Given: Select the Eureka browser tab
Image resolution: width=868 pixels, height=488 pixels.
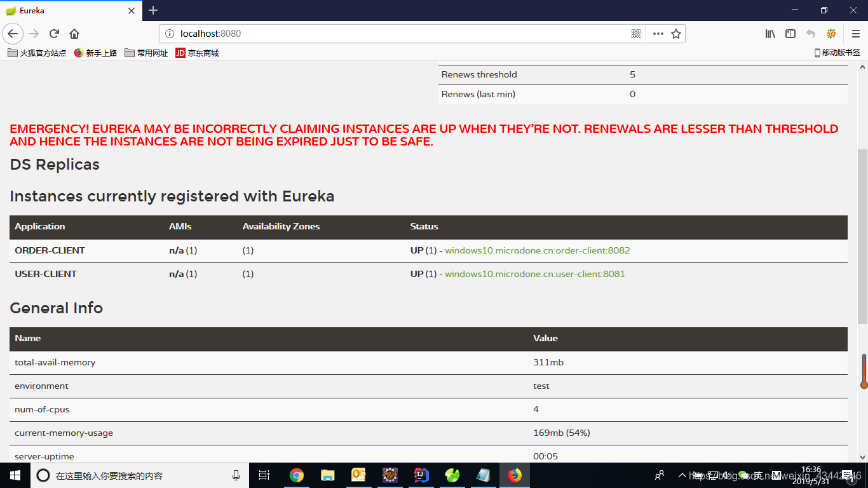Looking at the screenshot, I should 71,11.
